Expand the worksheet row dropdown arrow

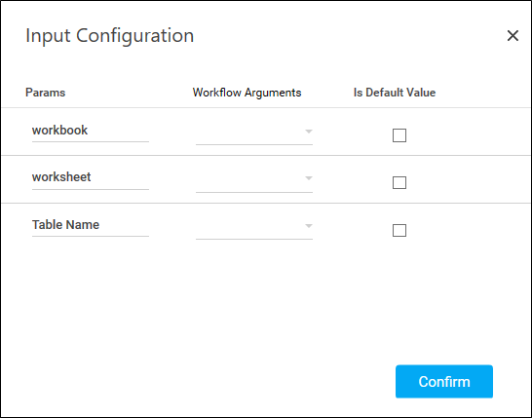pos(309,178)
